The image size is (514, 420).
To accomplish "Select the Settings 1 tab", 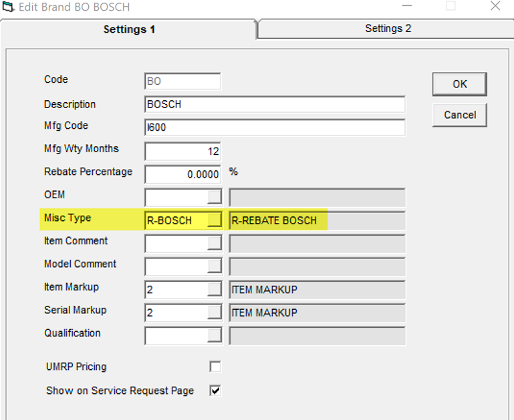I will (129, 29).
